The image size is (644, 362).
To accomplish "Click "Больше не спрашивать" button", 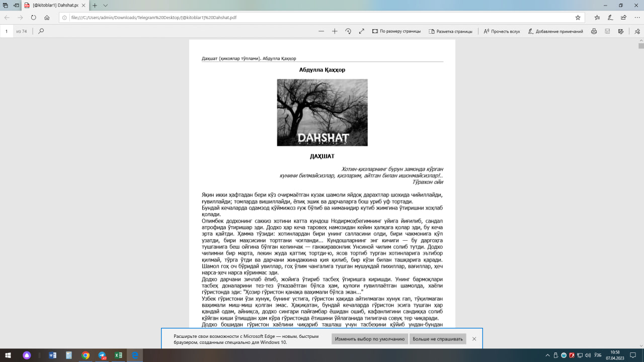I will [438, 339].
